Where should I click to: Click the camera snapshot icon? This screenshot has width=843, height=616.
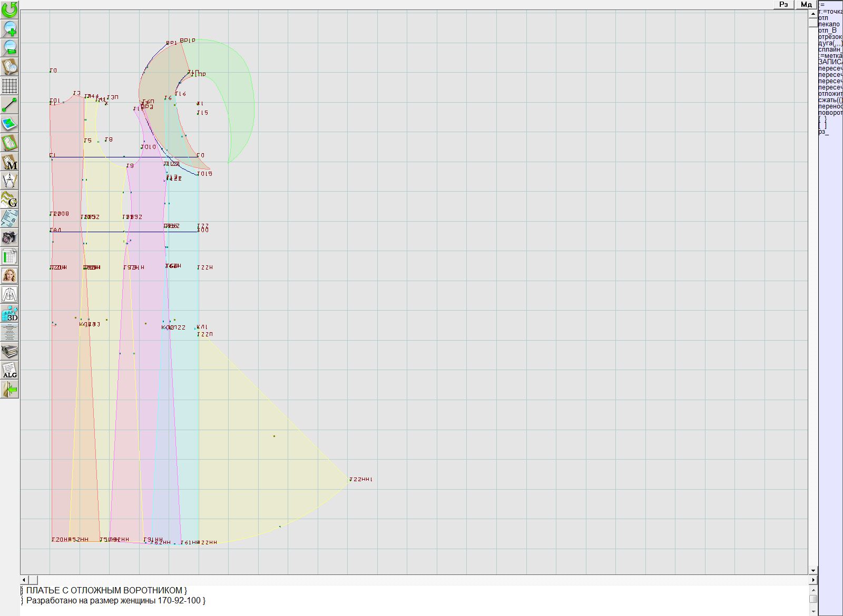9,237
